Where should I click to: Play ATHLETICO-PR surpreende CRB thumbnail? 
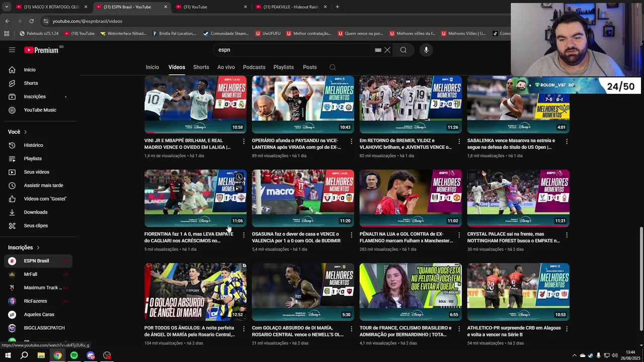point(518,292)
